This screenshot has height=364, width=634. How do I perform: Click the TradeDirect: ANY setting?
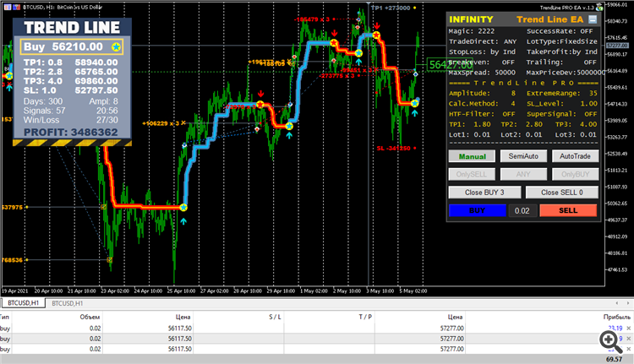(x=483, y=41)
